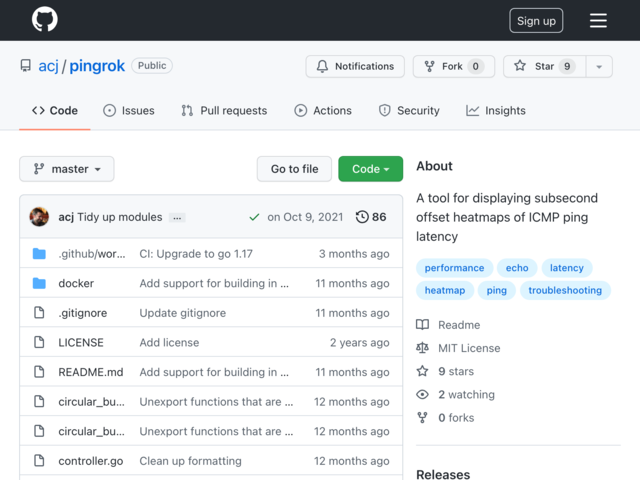Click the Sign up button
The image size is (640, 480).
536,20
